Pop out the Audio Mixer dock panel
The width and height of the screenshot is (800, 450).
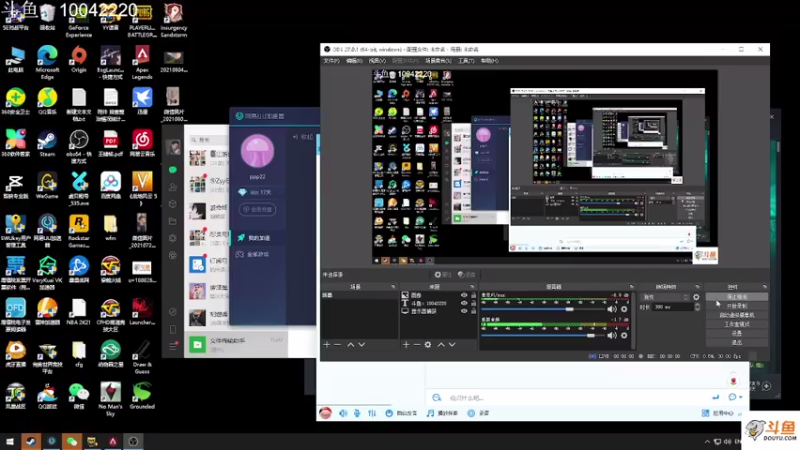click(631, 287)
